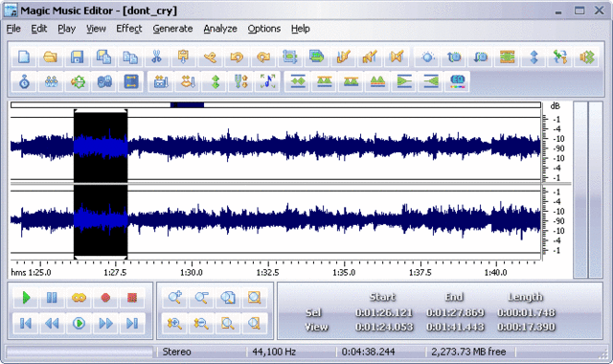Pause playback with the pause button
The height and width of the screenshot is (364, 613).
52,298
